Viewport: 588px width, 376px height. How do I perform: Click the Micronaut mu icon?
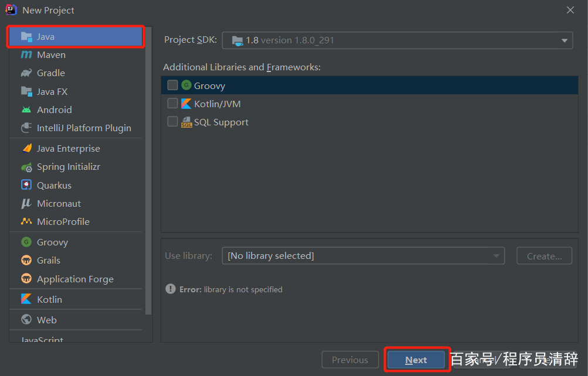(x=26, y=203)
